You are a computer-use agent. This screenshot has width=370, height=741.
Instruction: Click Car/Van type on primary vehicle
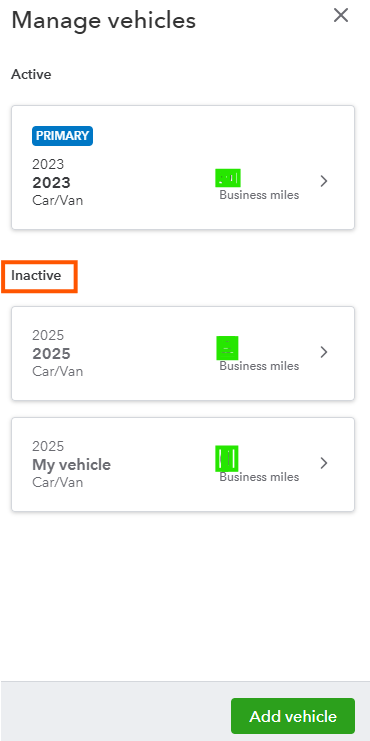coord(58,200)
